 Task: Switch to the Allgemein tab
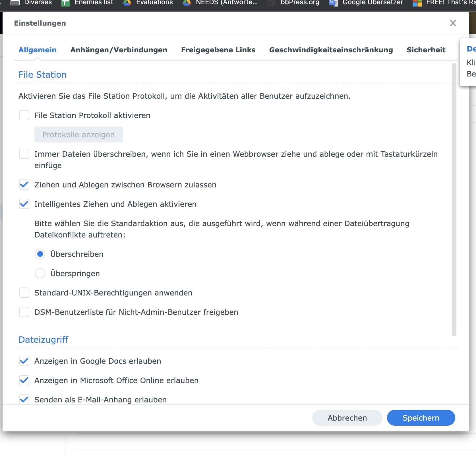(38, 50)
